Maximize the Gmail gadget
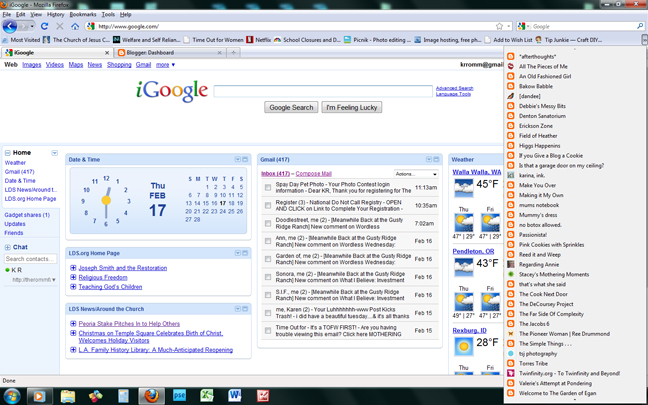The height and width of the screenshot is (405, 648). point(436,160)
